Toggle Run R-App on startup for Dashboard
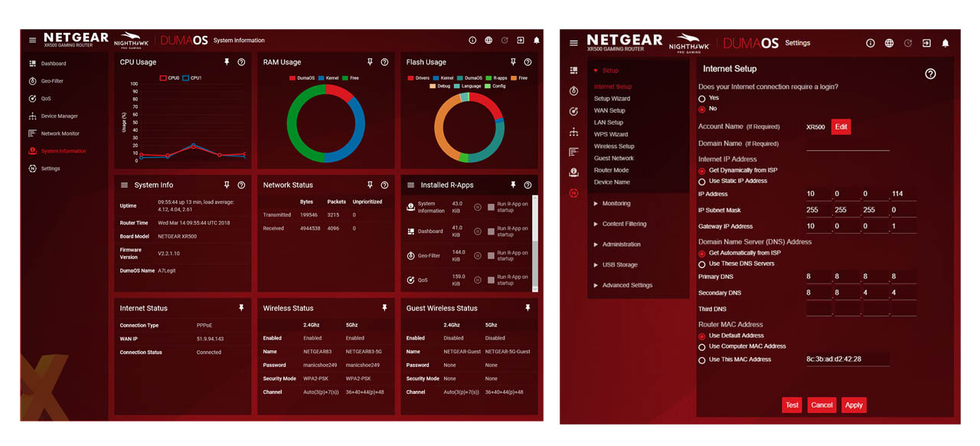 pyautogui.click(x=491, y=231)
